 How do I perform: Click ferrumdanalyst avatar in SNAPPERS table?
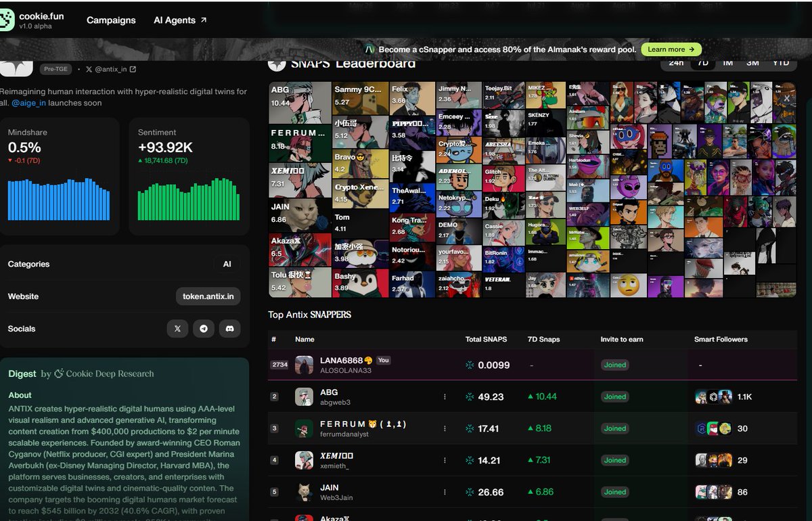304,428
